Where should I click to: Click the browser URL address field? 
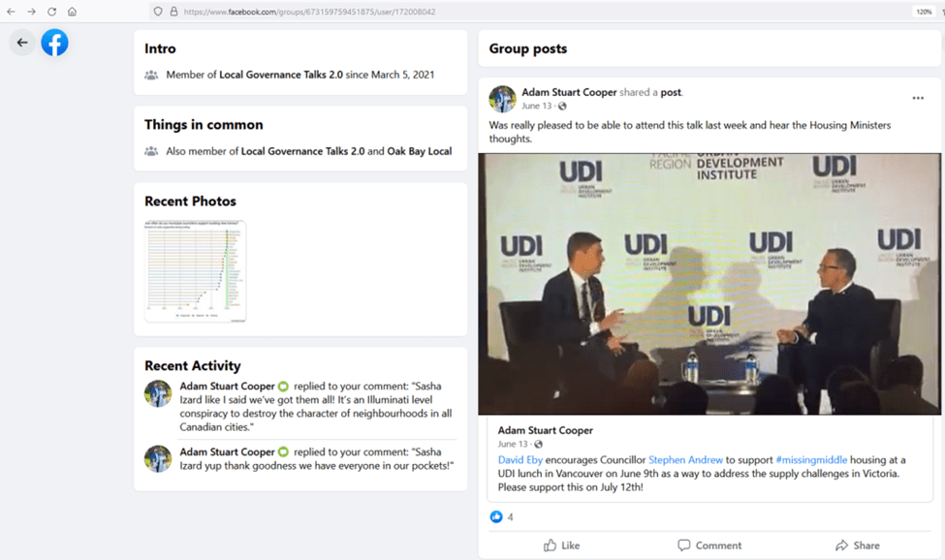[x=485, y=12]
